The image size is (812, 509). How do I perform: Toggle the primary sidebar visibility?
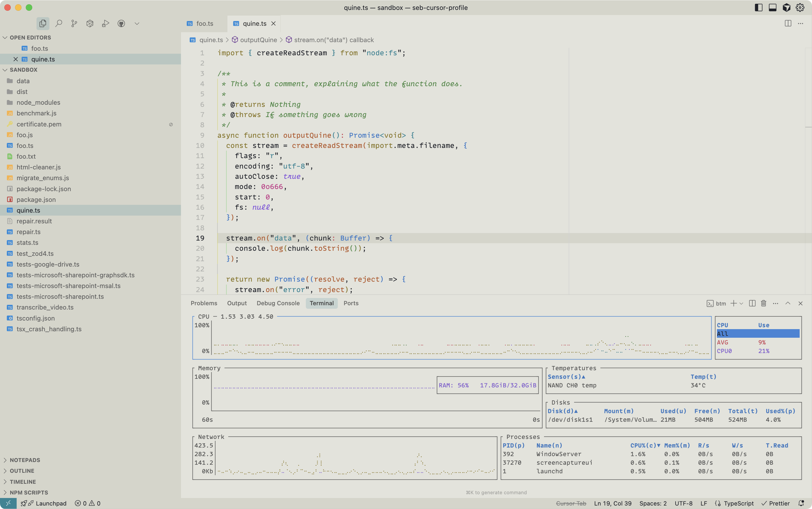click(x=759, y=8)
